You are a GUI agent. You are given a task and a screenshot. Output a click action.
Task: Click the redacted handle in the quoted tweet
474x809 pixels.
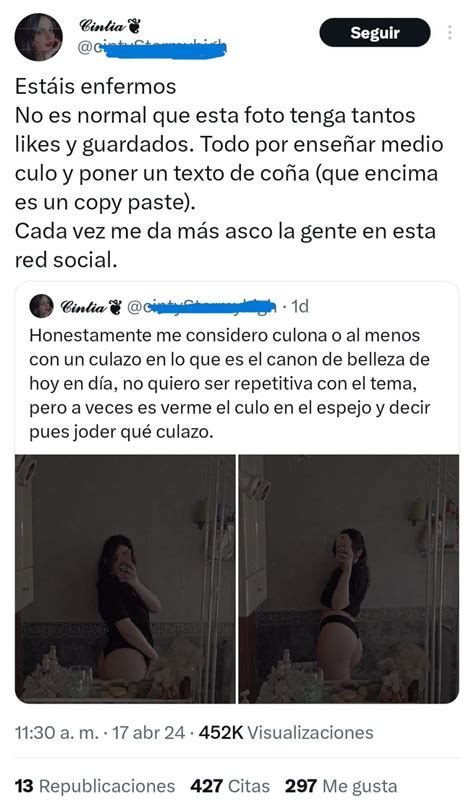[x=201, y=307]
